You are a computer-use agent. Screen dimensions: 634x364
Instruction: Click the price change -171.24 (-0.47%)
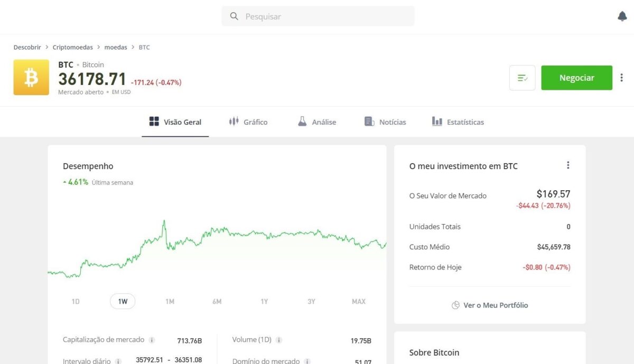coord(156,82)
